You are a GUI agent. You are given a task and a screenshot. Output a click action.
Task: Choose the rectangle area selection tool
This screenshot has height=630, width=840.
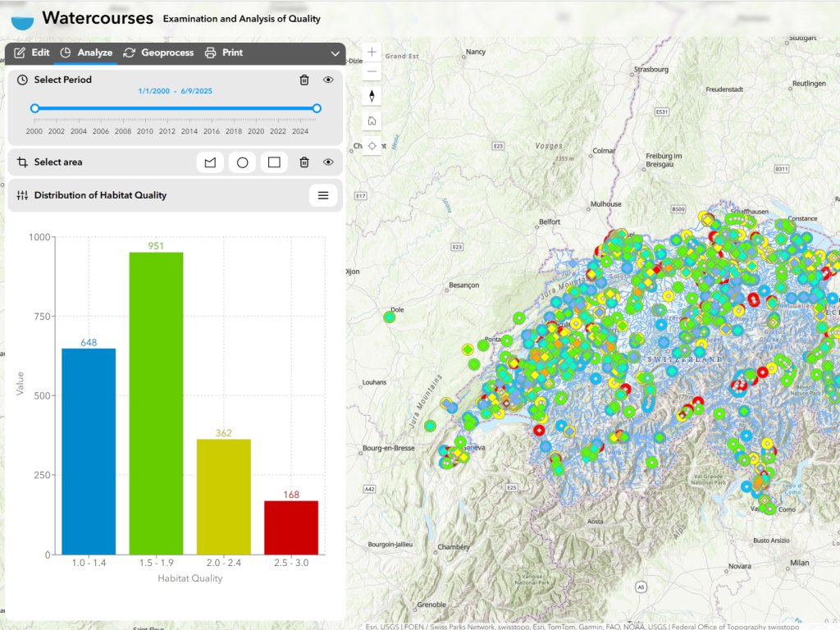point(274,162)
